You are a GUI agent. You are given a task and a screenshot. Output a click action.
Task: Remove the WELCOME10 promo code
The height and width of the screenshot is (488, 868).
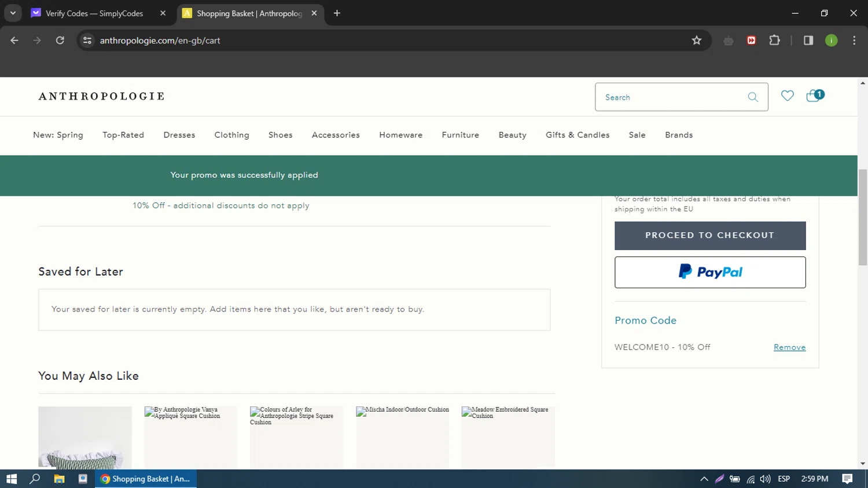click(x=789, y=347)
